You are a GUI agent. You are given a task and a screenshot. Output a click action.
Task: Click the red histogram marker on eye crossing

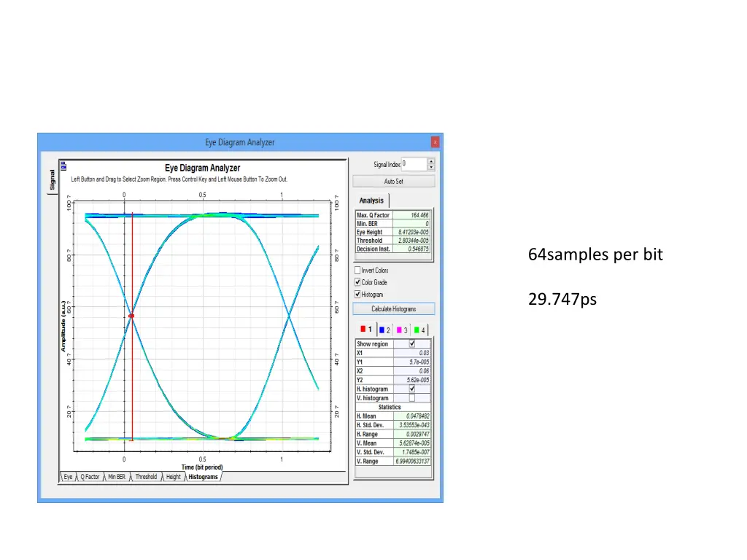131,316
